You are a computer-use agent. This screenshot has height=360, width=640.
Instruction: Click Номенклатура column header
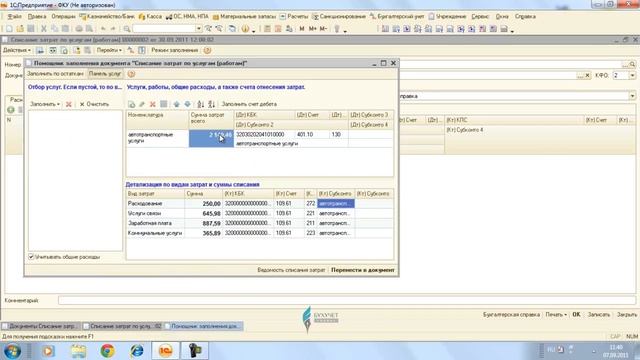click(x=158, y=120)
